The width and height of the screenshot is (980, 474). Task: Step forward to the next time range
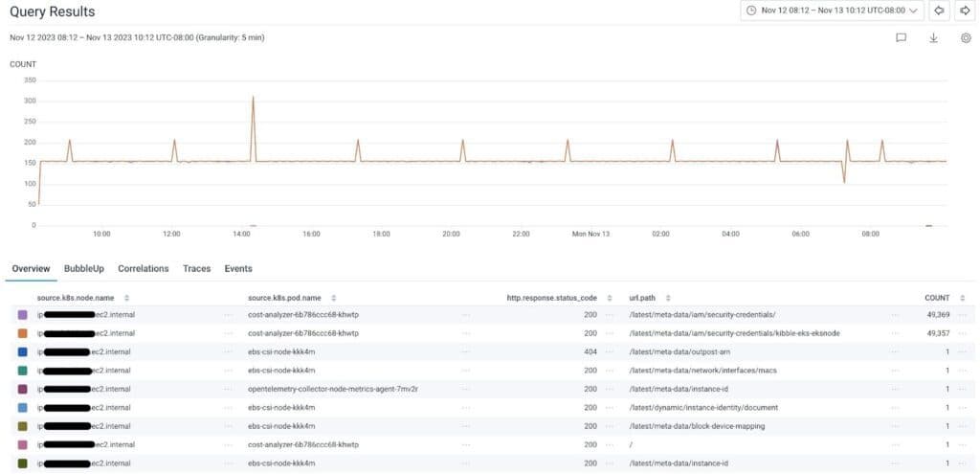click(964, 11)
